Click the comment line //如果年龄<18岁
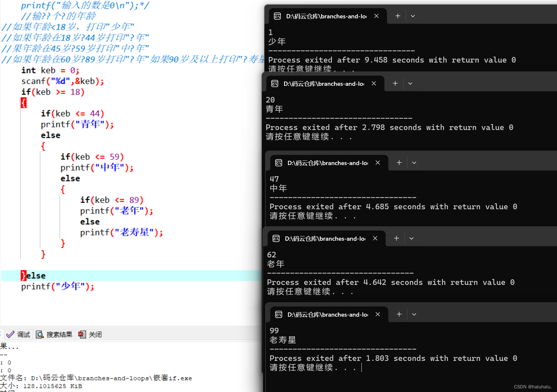This screenshot has width=557, height=392. tap(68, 27)
